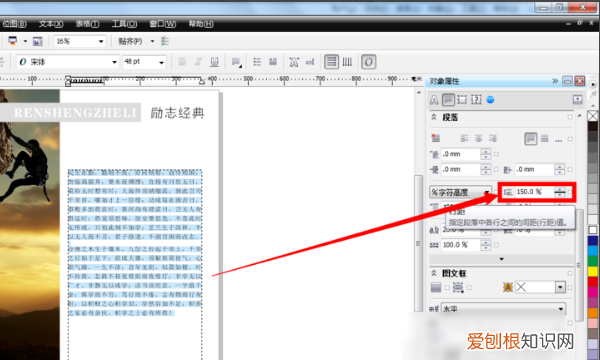
Task: Click the 贴齐(P) snap button
Action: (x=130, y=41)
